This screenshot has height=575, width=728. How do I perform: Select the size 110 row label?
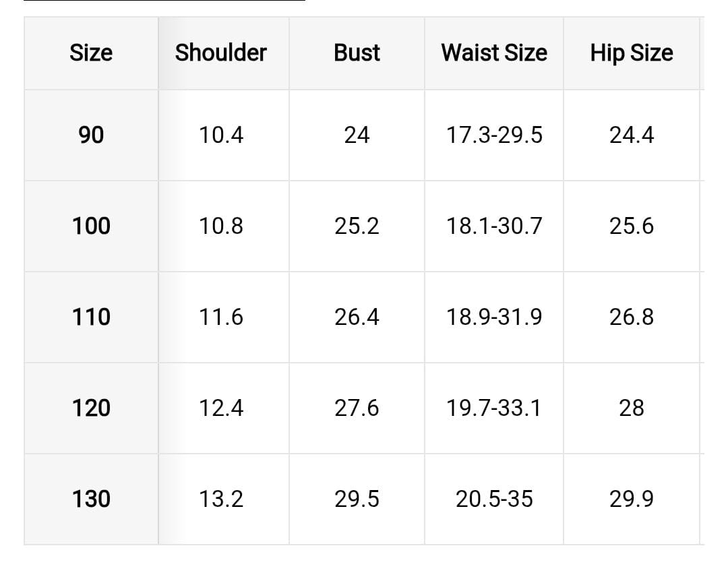click(91, 317)
